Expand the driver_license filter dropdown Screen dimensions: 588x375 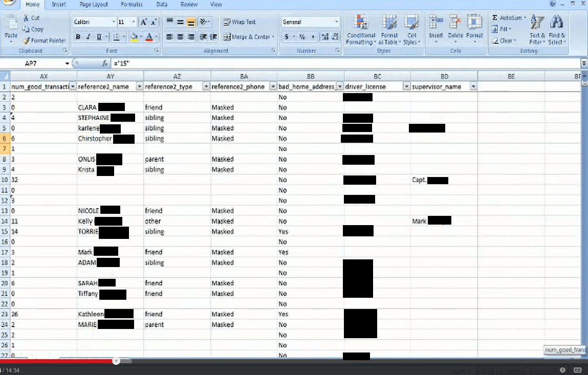click(406, 87)
